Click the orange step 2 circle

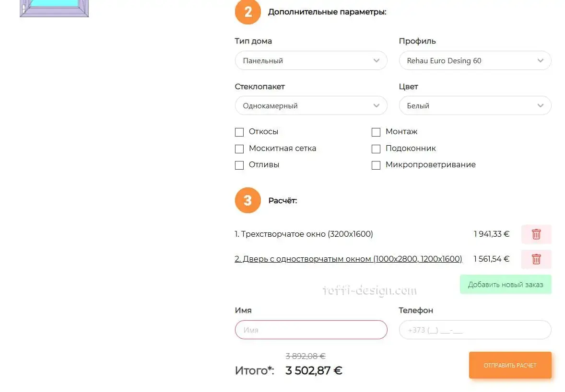click(x=247, y=12)
